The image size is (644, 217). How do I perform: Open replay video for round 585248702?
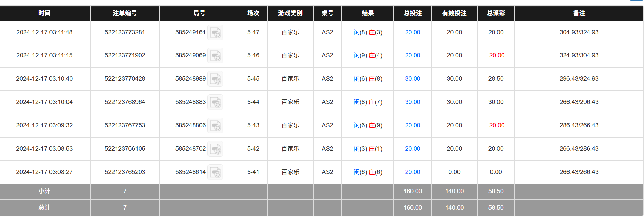pyautogui.click(x=215, y=149)
